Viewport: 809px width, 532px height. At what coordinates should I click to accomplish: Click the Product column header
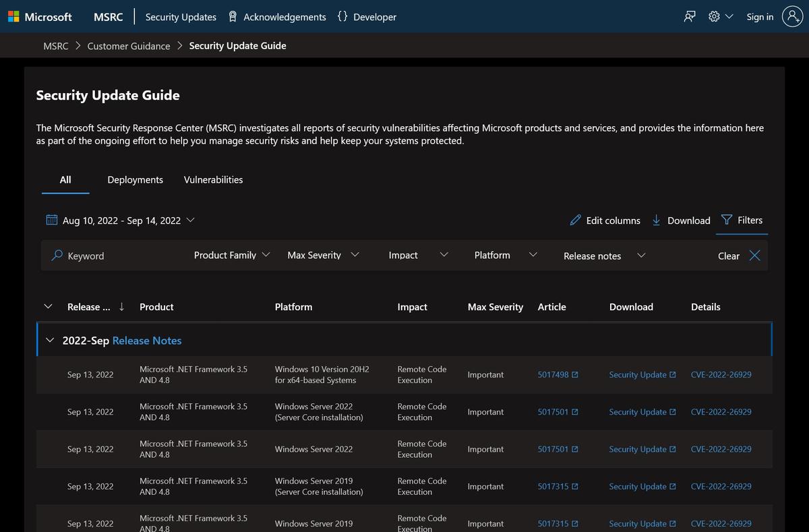pos(156,307)
